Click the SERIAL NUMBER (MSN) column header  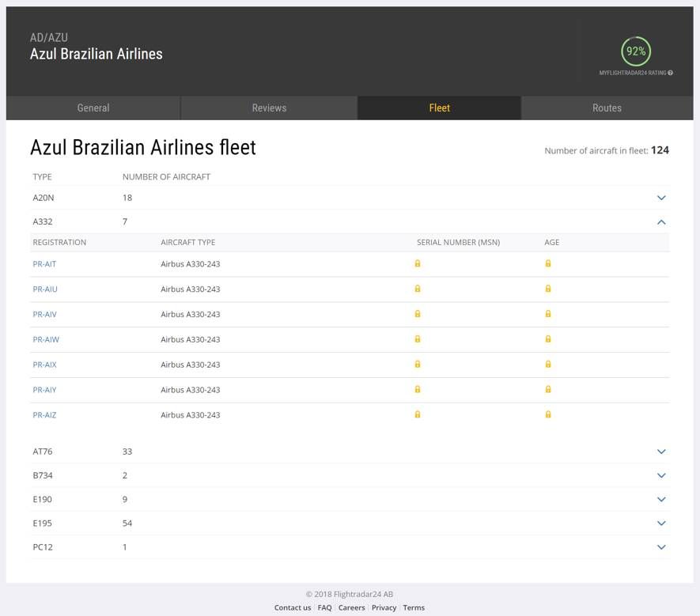pyautogui.click(x=459, y=243)
